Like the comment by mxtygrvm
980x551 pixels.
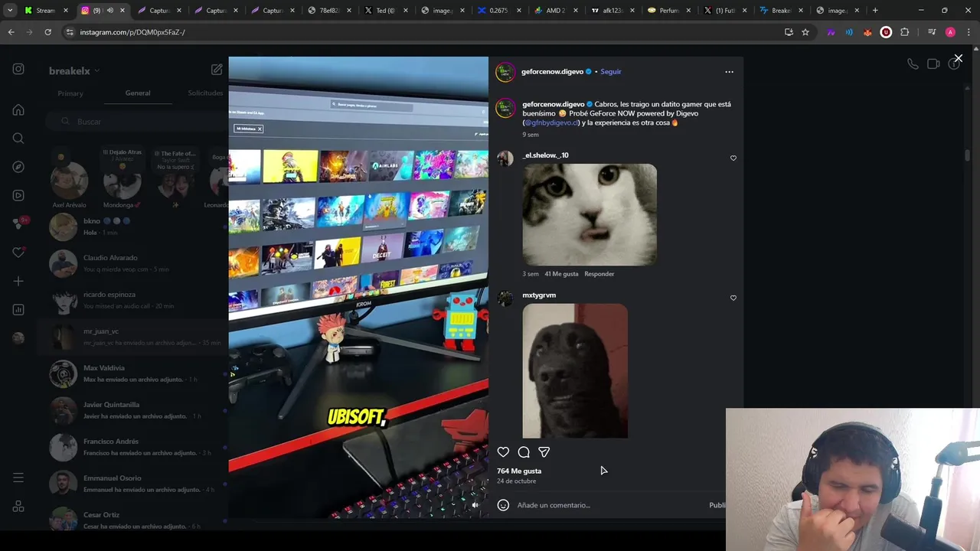[733, 298]
